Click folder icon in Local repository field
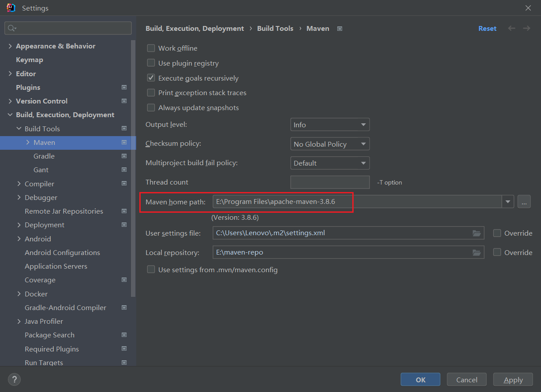The height and width of the screenshot is (392, 541). click(x=476, y=252)
